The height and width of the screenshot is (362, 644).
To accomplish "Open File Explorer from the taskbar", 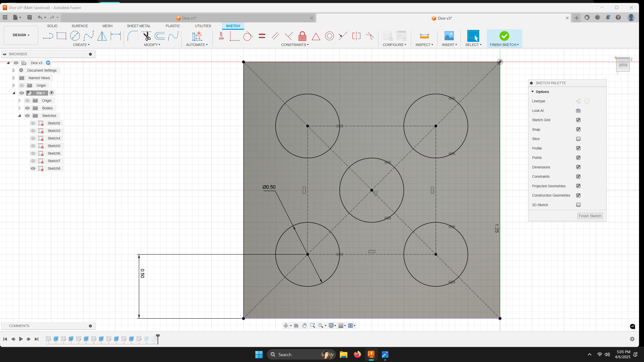I will 343,354.
